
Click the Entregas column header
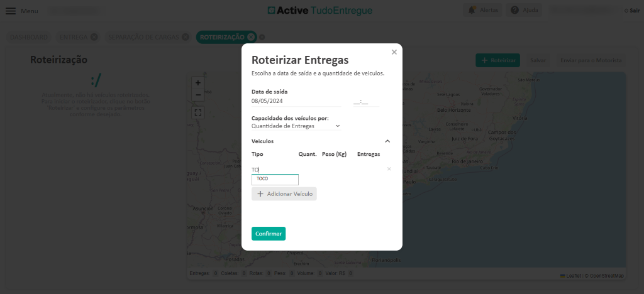coord(369,154)
